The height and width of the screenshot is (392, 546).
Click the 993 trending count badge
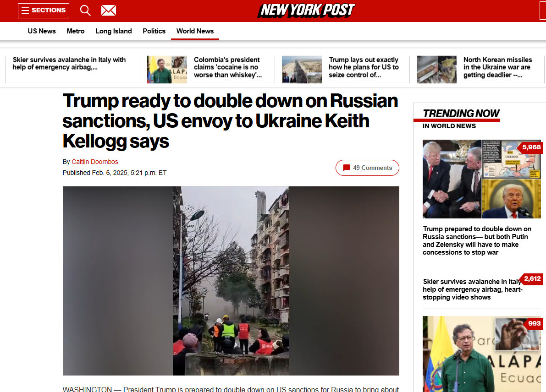click(x=534, y=323)
